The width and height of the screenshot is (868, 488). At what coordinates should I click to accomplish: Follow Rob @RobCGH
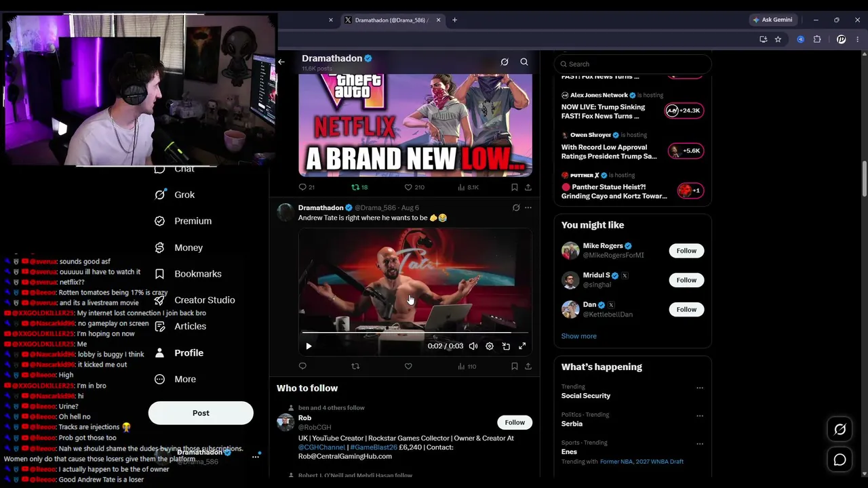(515, 422)
